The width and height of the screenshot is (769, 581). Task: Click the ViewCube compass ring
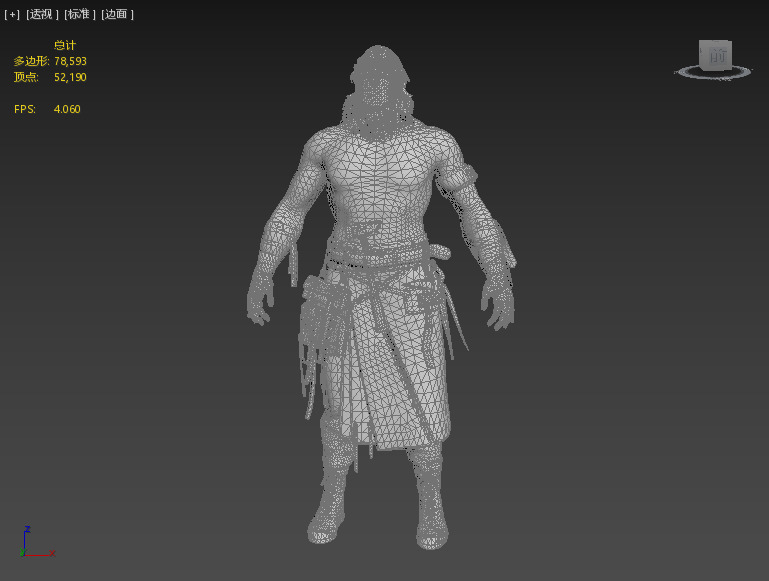coord(713,73)
